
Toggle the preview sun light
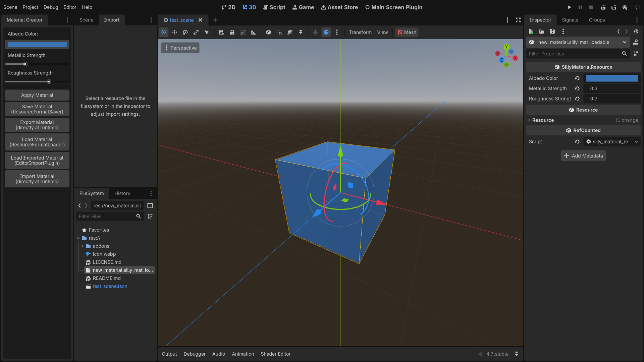pos(315,32)
